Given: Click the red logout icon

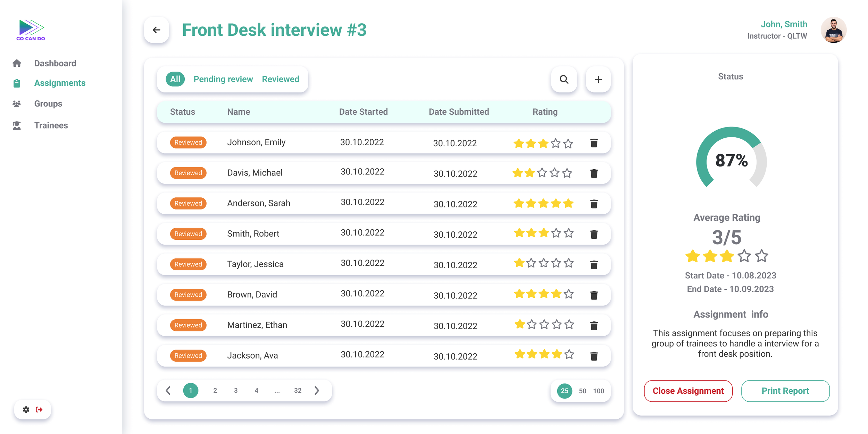Looking at the screenshot, I should 39,409.
